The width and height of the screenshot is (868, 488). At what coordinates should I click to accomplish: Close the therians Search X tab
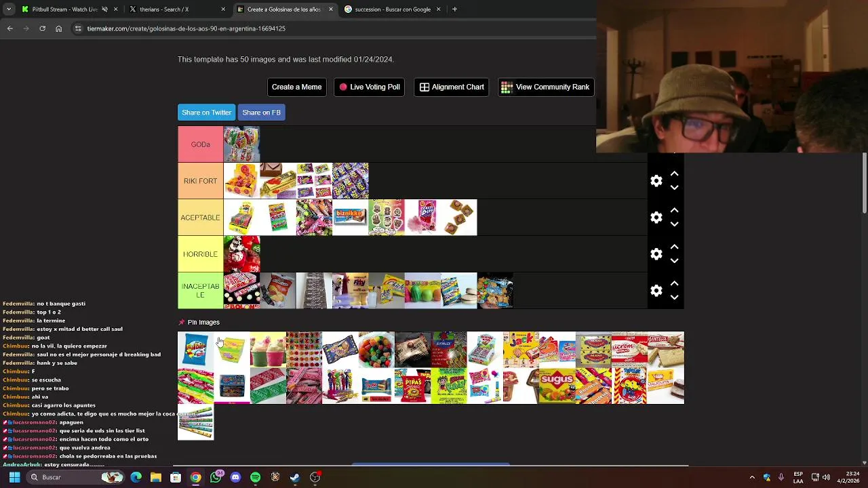pyautogui.click(x=223, y=9)
